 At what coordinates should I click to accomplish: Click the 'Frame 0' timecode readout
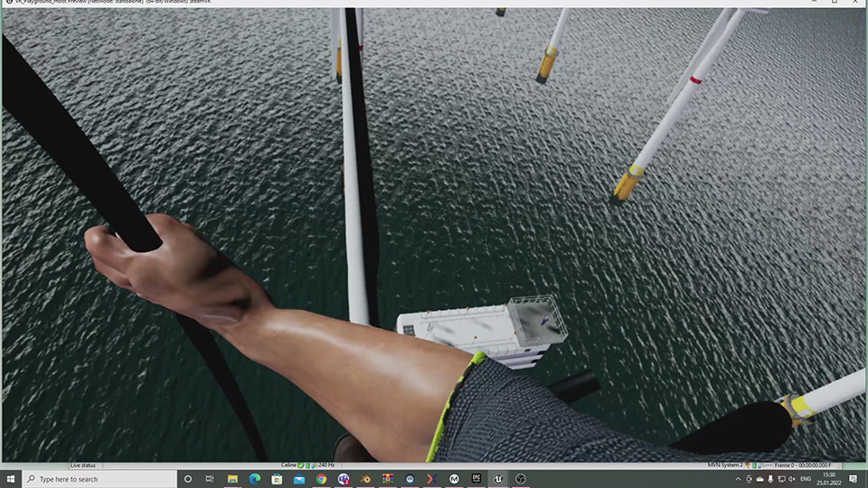[x=803, y=465]
